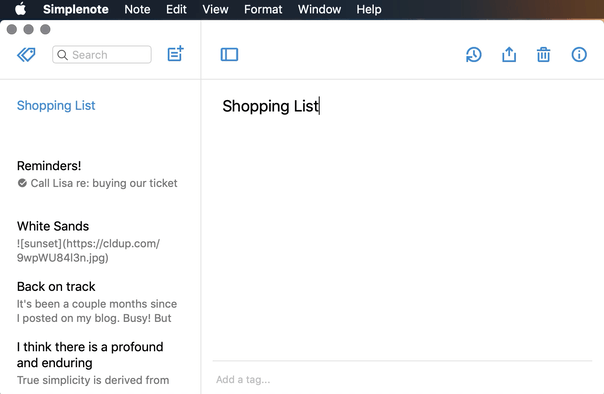The height and width of the screenshot is (394, 604).
Task: Click the Search notes field
Action: (102, 55)
